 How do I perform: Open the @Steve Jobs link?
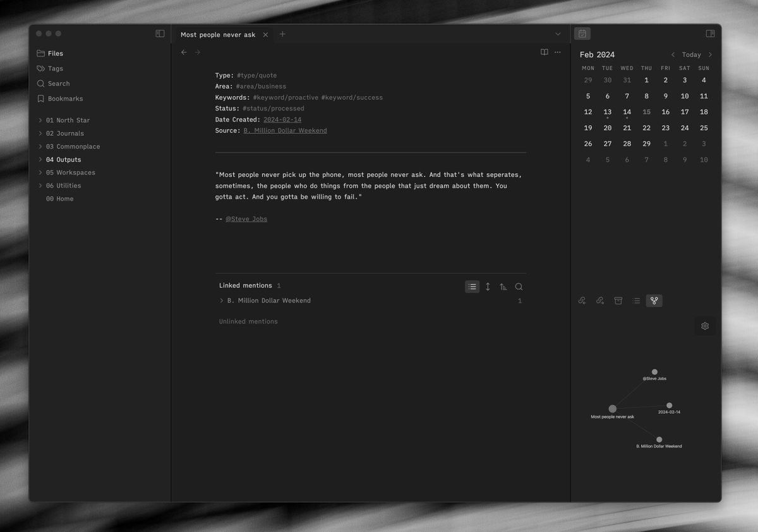pos(246,219)
